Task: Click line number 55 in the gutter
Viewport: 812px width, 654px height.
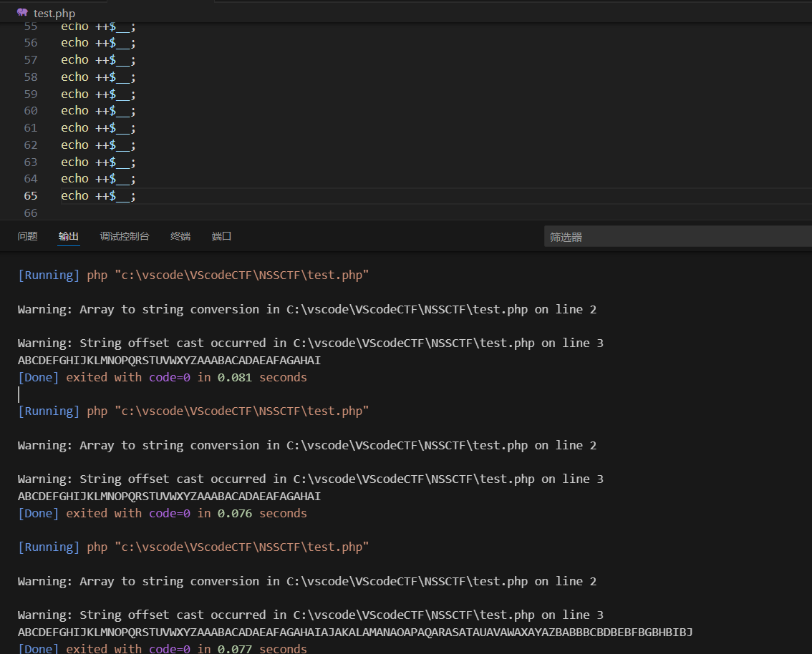Action: pos(30,26)
